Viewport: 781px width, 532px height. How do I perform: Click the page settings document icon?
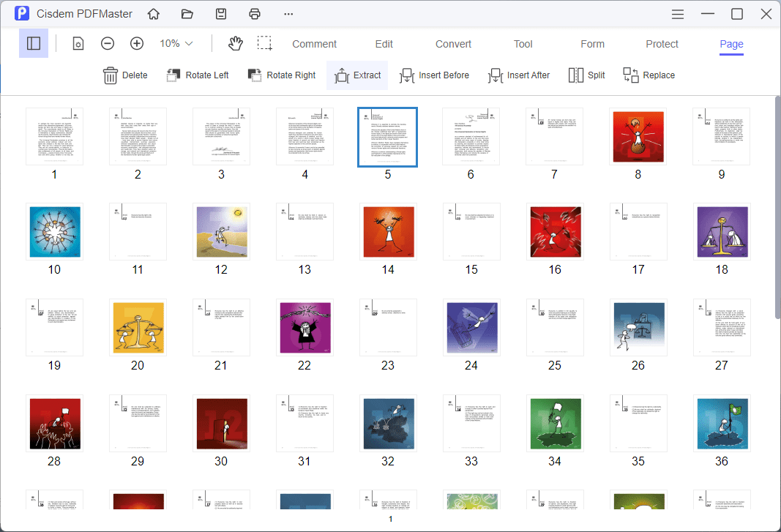coord(78,44)
